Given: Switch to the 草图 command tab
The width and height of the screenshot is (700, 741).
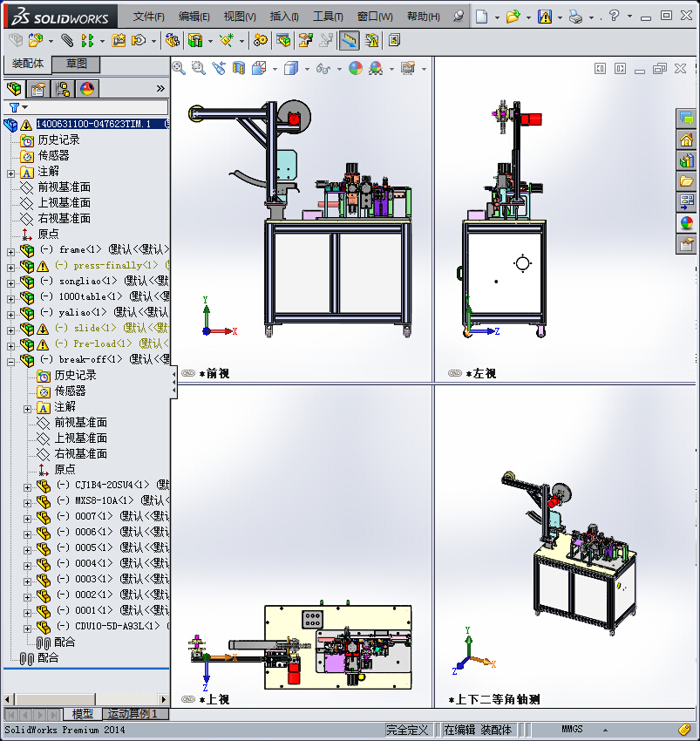Looking at the screenshot, I should (x=76, y=64).
